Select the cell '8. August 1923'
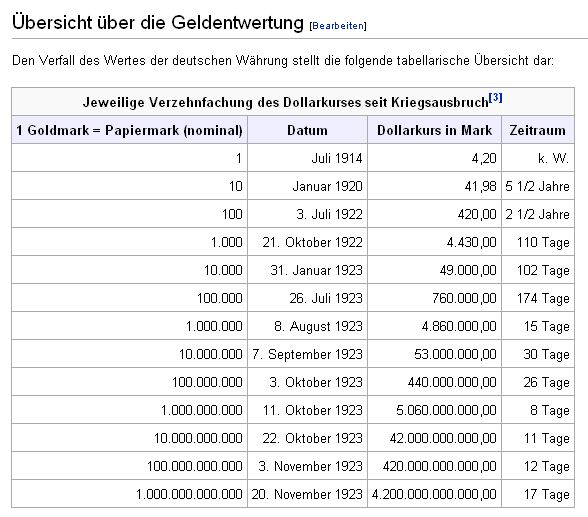Screen dimensions: 588x517 coord(307,326)
